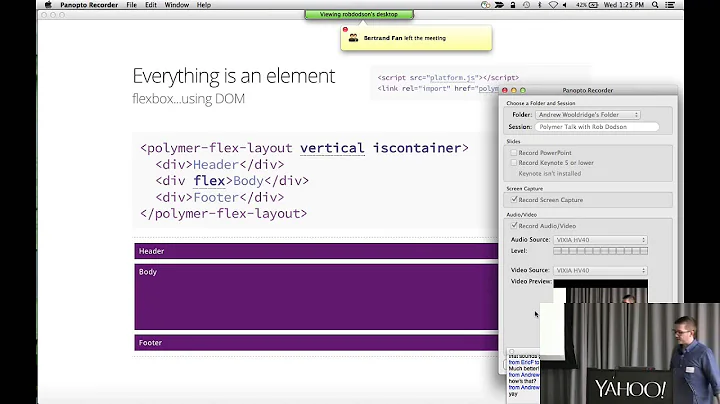
Task: Click the "Everything is an element" heading
Action: pos(234,76)
